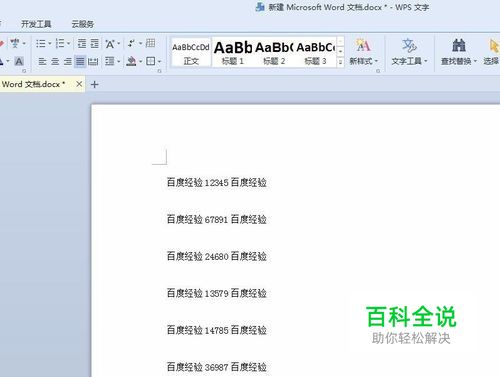Select the 正文 style
The width and height of the screenshot is (500, 377).
pos(191,53)
